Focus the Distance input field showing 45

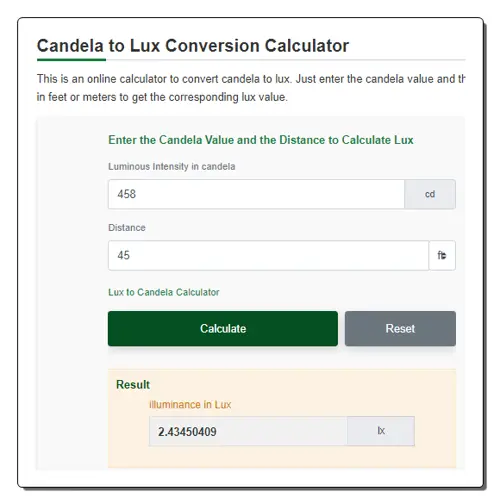click(x=268, y=255)
